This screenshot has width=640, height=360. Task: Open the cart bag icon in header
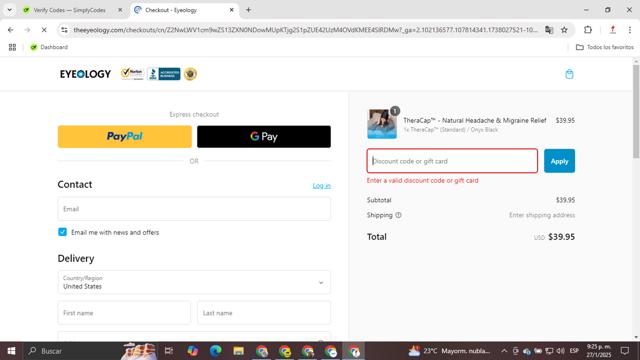pos(569,74)
